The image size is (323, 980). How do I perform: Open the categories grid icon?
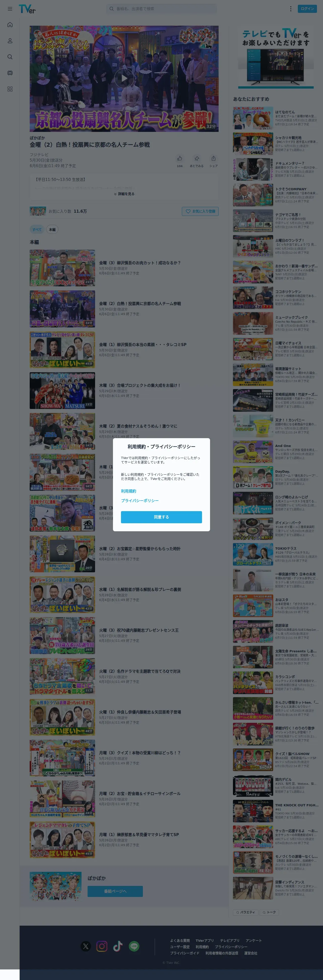tap(10, 89)
